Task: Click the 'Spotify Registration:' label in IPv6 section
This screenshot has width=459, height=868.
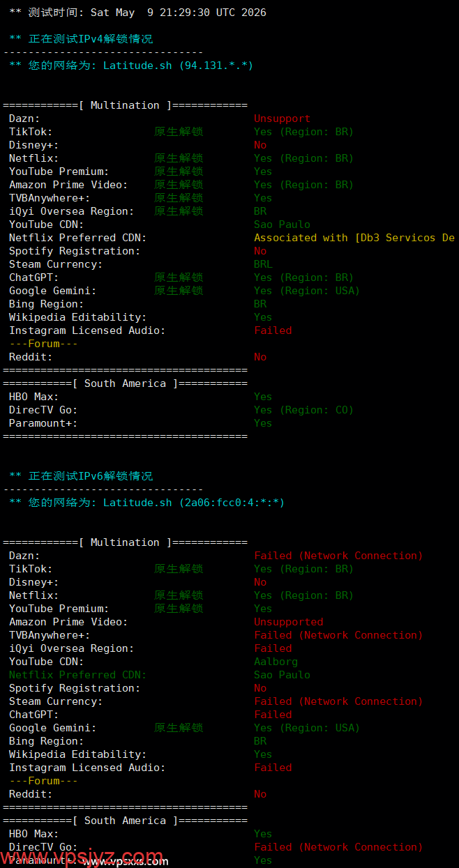Action: pyautogui.click(x=75, y=688)
